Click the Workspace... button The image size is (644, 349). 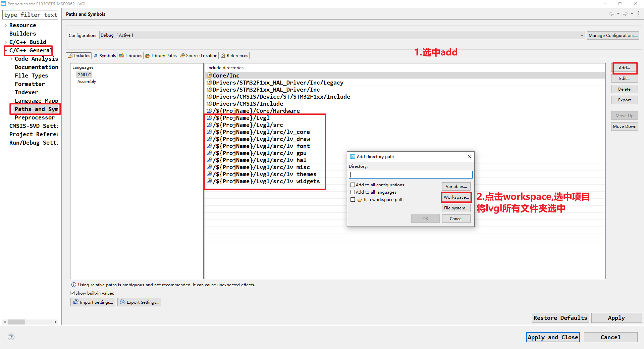pyautogui.click(x=456, y=197)
